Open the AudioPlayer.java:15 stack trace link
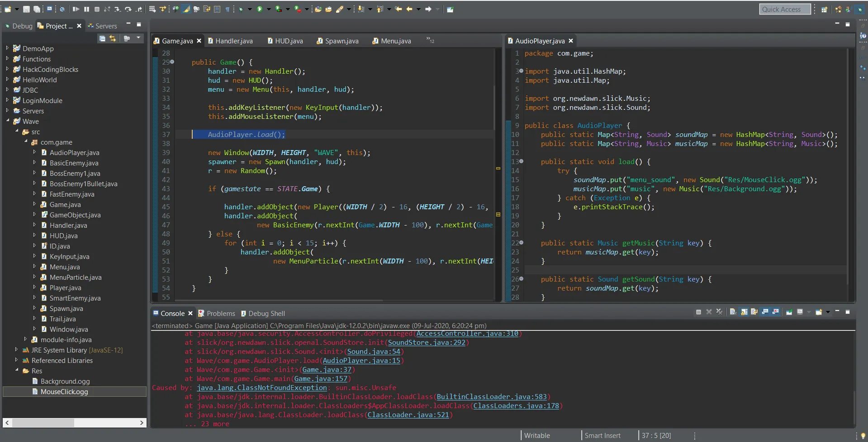The image size is (868, 442). tap(361, 361)
